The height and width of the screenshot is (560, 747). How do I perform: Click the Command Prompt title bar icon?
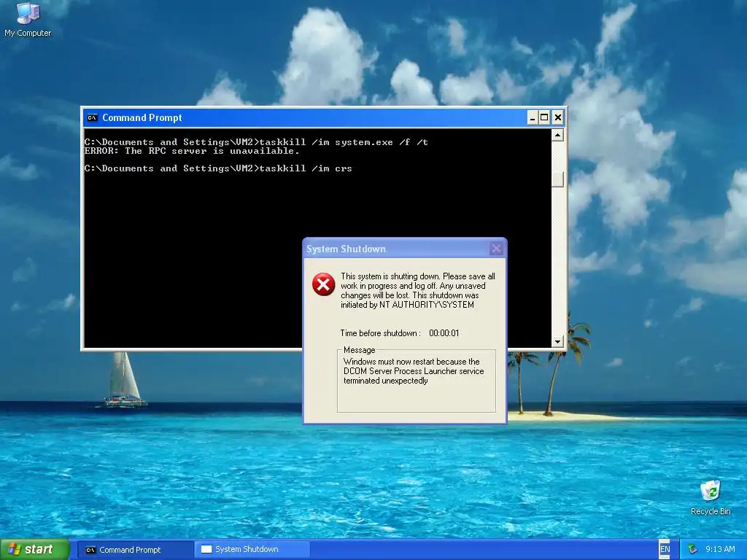point(93,117)
